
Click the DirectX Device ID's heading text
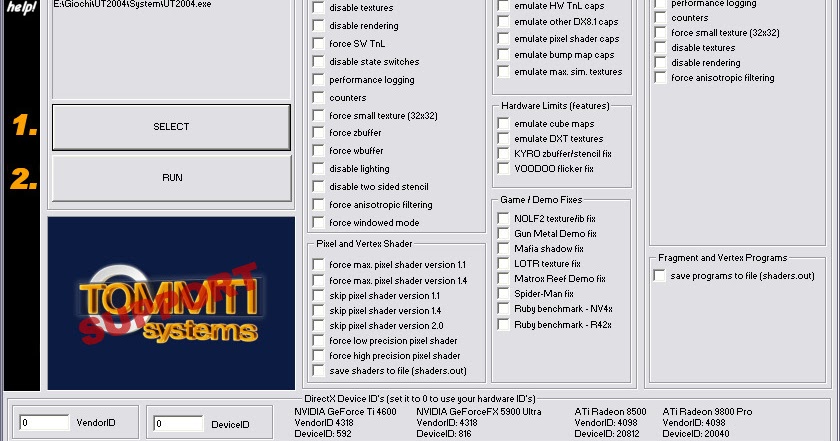click(420, 399)
